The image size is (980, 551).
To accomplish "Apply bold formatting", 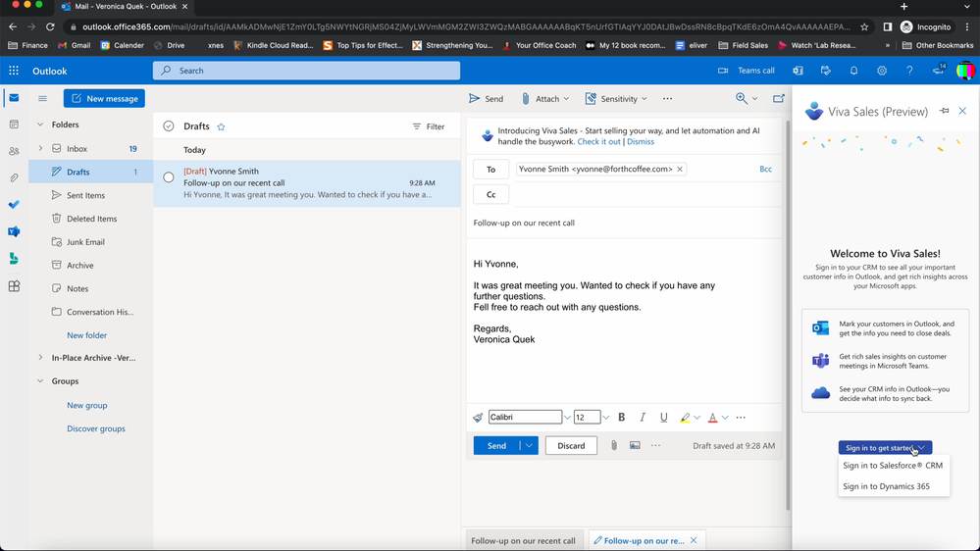I will (x=621, y=418).
